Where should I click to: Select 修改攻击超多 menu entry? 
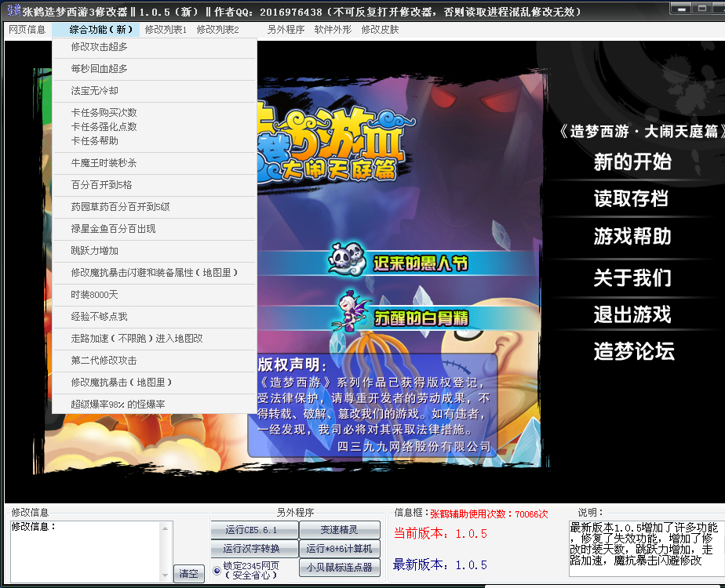(155, 47)
